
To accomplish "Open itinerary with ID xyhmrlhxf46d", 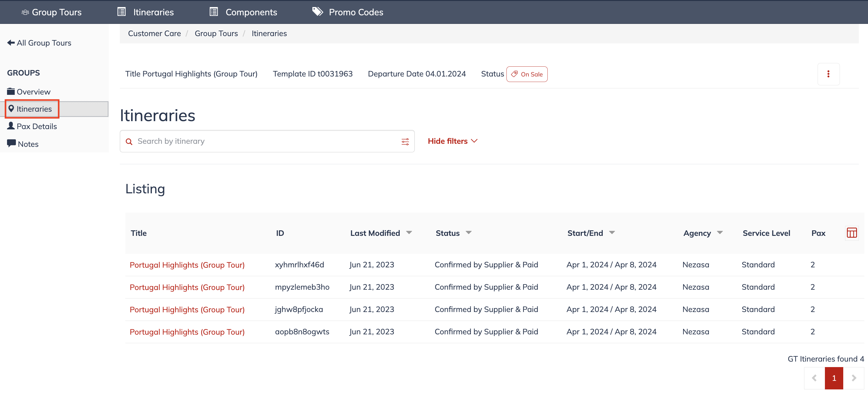I will point(187,265).
